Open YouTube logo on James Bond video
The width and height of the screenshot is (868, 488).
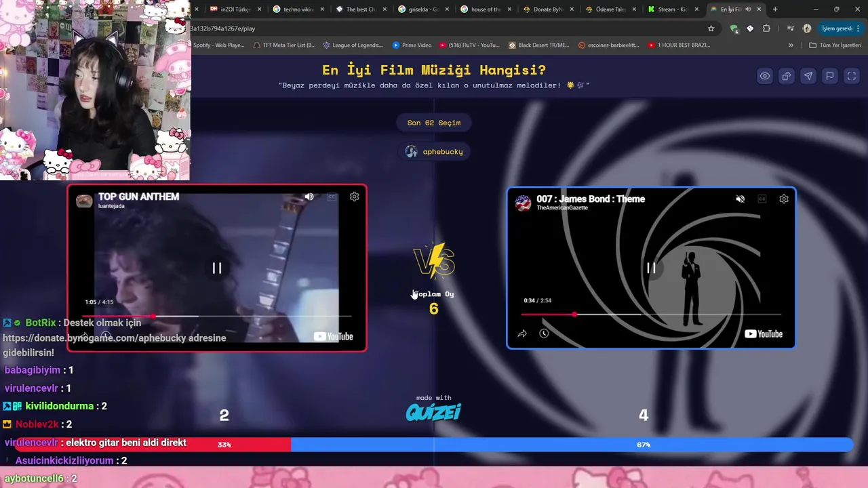pyautogui.click(x=764, y=333)
